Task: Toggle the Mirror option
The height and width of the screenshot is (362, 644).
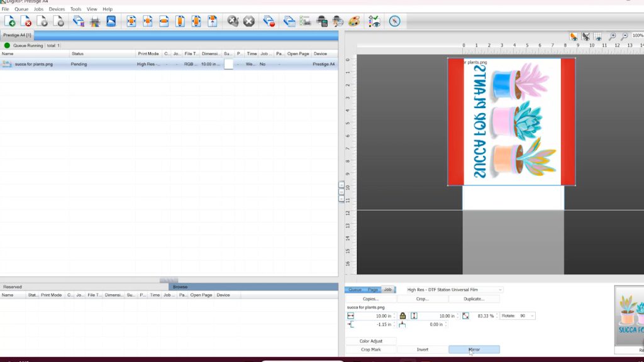Action: point(474,349)
